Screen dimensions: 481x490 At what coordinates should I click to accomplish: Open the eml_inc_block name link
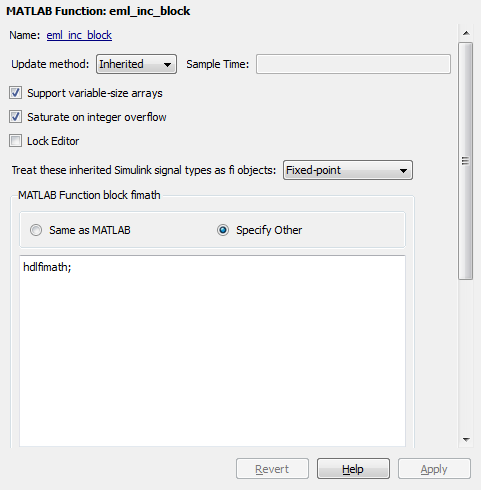pyautogui.click(x=79, y=35)
